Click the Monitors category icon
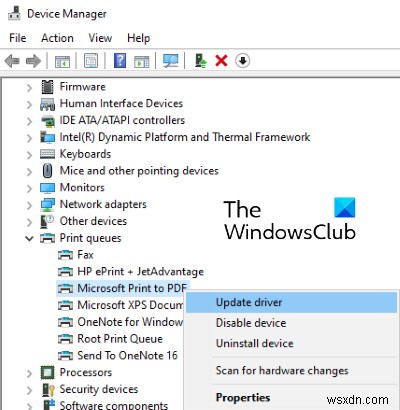This screenshot has width=400, height=410. (47, 188)
